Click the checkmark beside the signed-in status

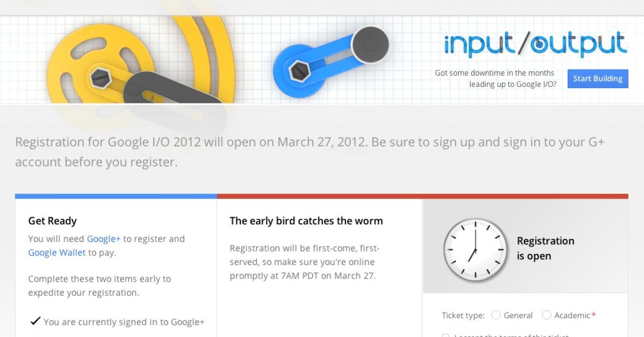[35, 321]
